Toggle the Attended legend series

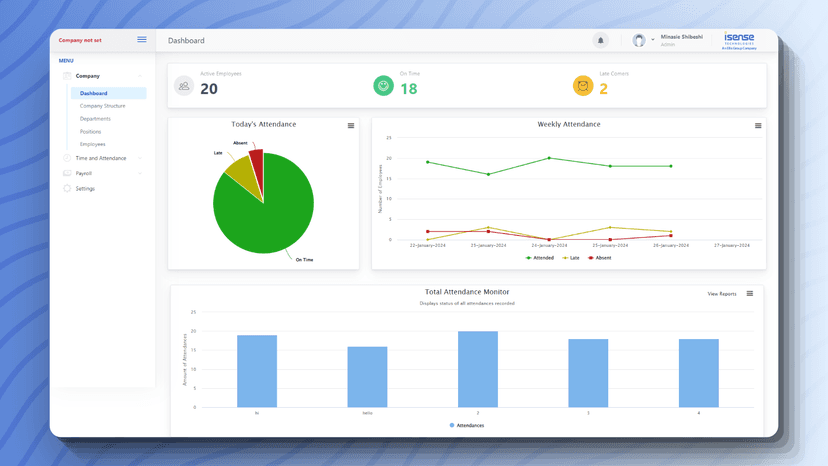tap(540, 258)
